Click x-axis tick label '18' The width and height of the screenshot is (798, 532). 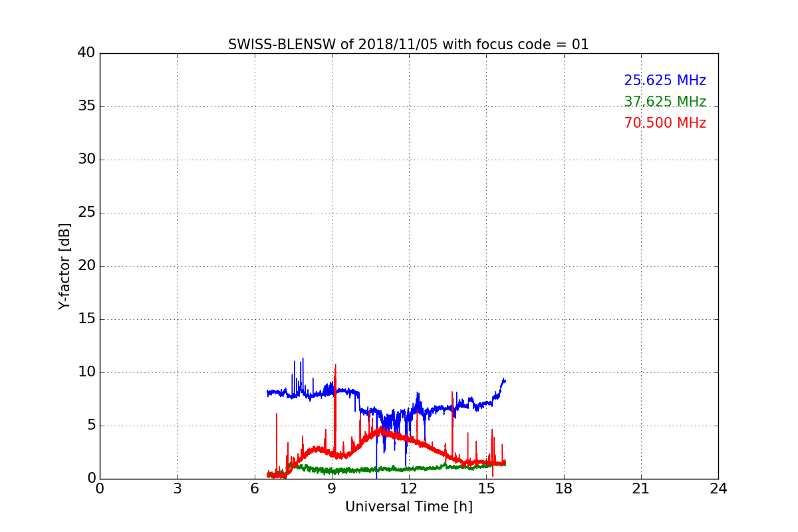point(564,489)
